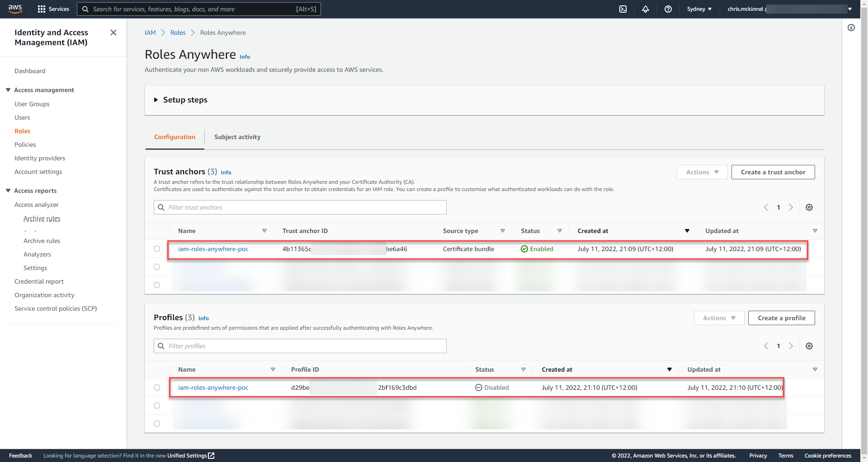This screenshot has height=462, width=868.
Task: Click the AWS logo home icon
Action: pyautogui.click(x=15, y=9)
